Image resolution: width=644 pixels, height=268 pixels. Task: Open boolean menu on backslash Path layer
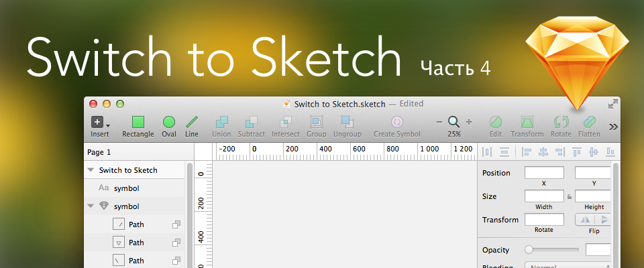(x=176, y=261)
